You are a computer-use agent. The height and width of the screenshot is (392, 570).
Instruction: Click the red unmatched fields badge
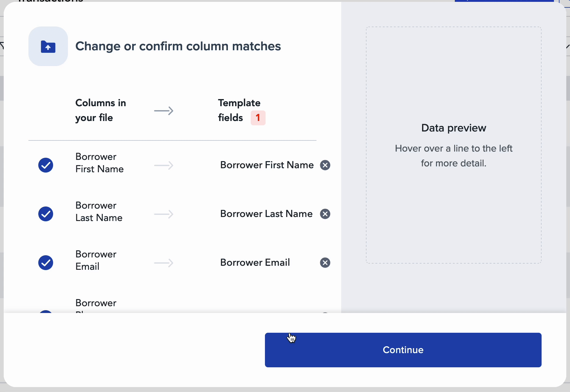(x=258, y=118)
